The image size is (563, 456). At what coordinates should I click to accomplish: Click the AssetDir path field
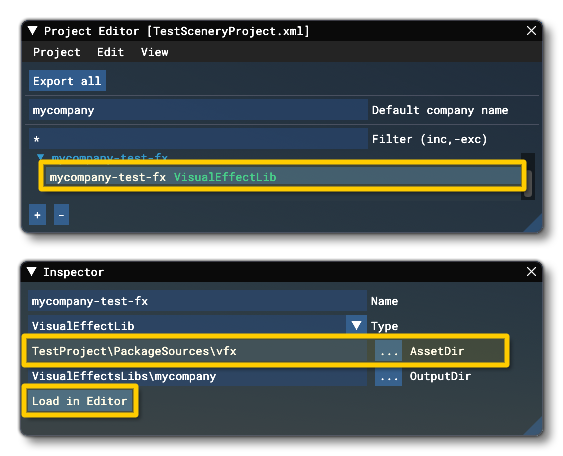coord(197,351)
